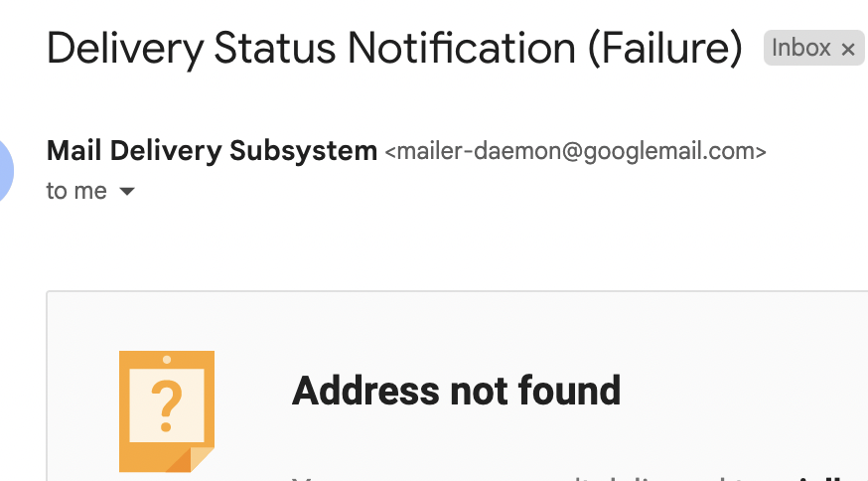Expand recipient details arrow beside "to me"
868x481 pixels.
pyautogui.click(x=126, y=192)
